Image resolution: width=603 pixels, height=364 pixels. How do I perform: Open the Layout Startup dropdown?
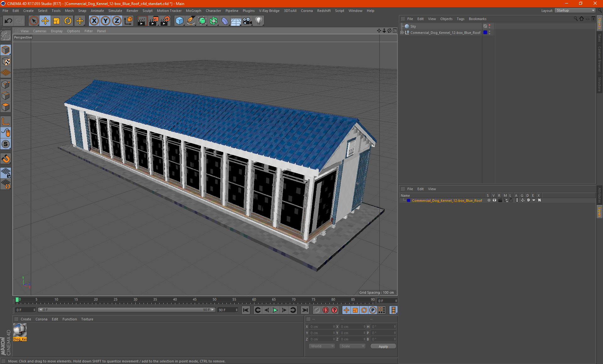coord(575,11)
